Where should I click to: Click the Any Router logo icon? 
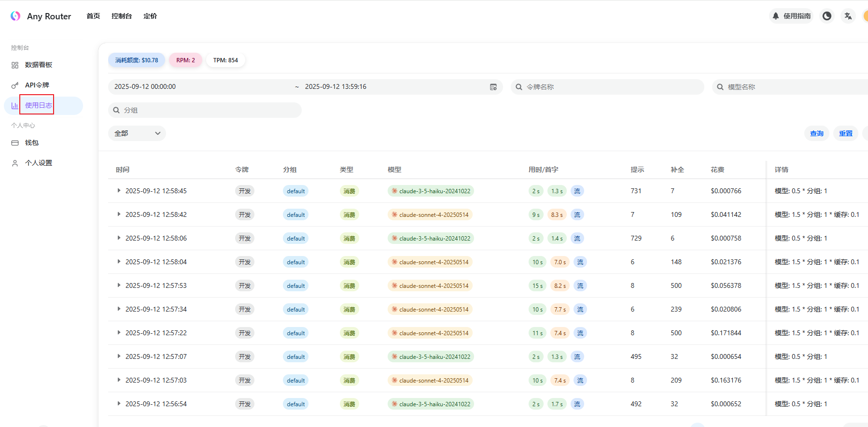[15, 16]
